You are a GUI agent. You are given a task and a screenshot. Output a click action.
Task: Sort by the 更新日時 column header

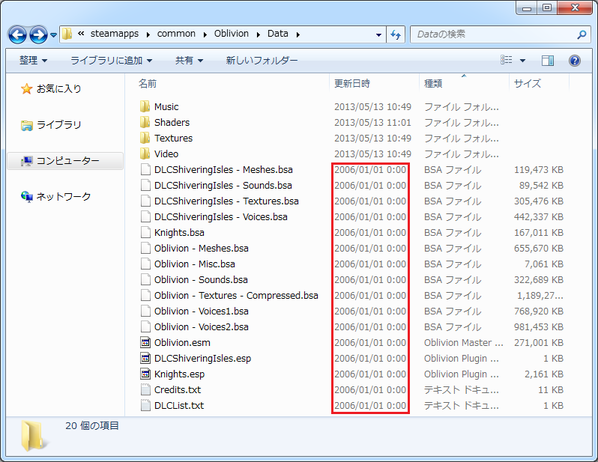coord(352,84)
